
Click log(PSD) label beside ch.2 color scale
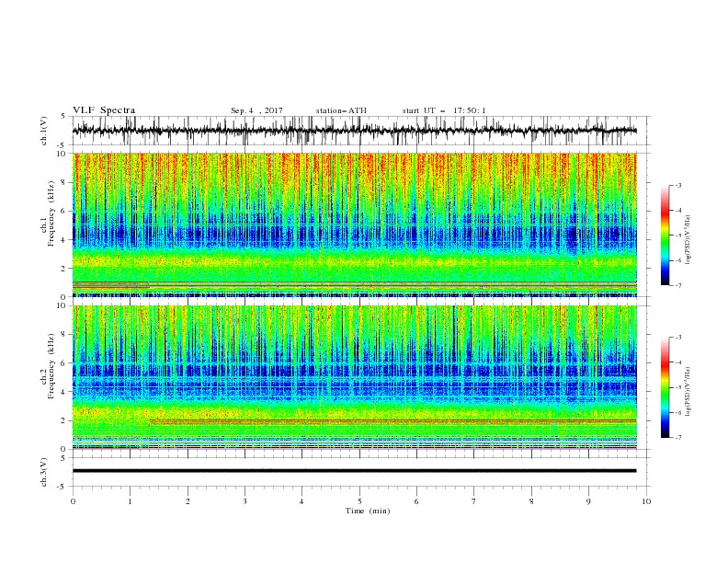(688, 391)
